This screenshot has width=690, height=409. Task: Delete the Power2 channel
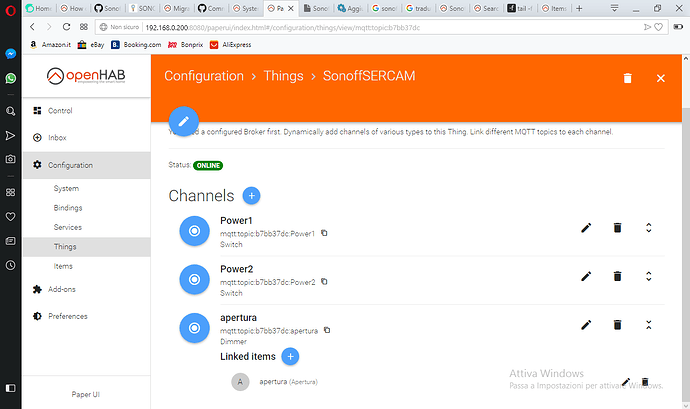point(617,276)
